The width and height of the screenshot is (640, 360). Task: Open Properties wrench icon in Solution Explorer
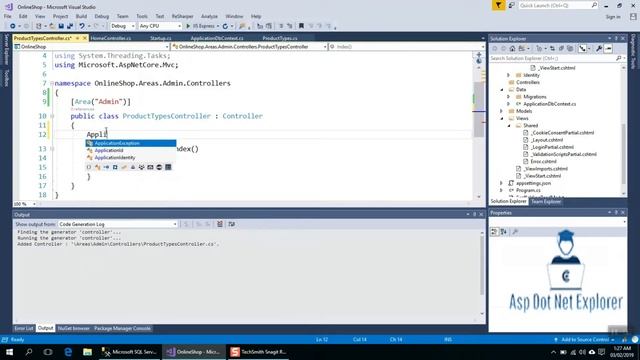pyautogui.click(x=599, y=49)
